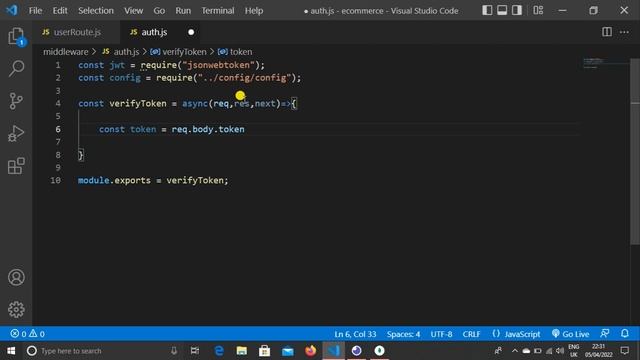Switch to the userRoute.js tab

(x=76, y=32)
